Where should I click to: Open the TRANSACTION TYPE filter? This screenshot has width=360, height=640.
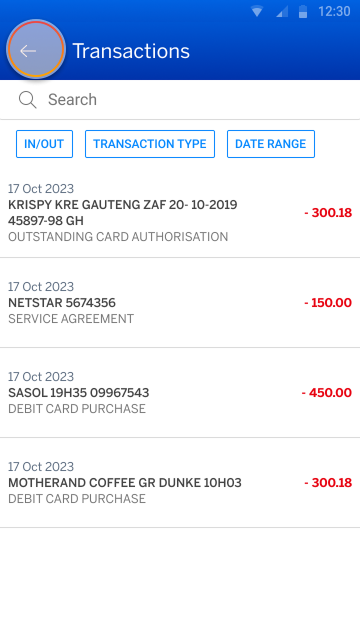(150, 144)
